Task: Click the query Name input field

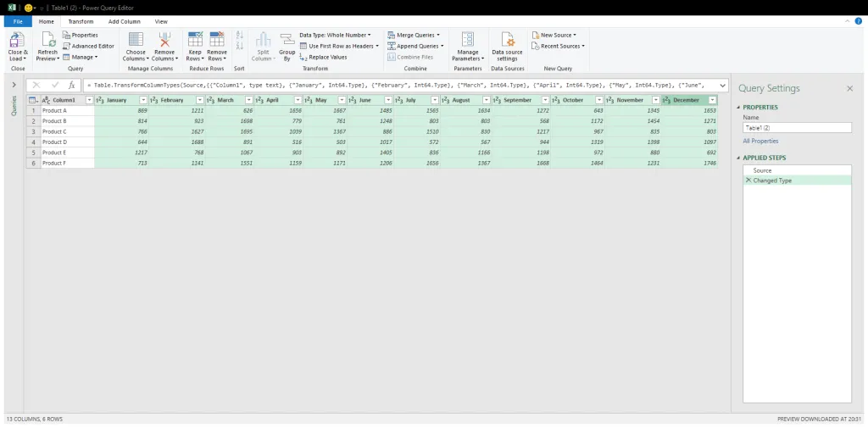Action: [797, 127]
